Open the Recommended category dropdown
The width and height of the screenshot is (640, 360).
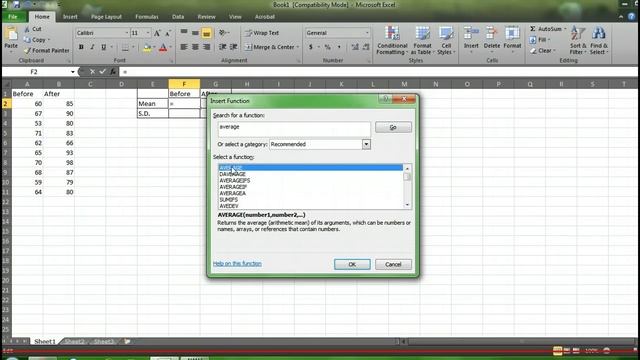point(366,144)
